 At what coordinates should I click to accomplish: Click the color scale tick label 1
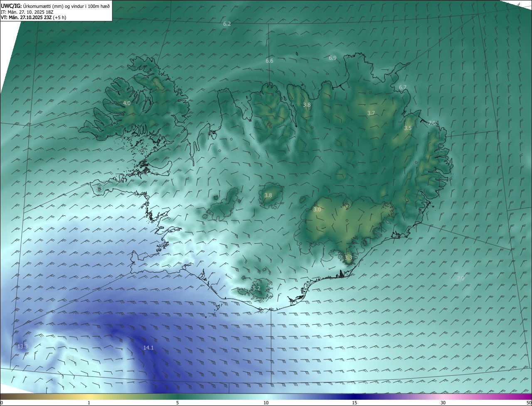click(89, 403)
